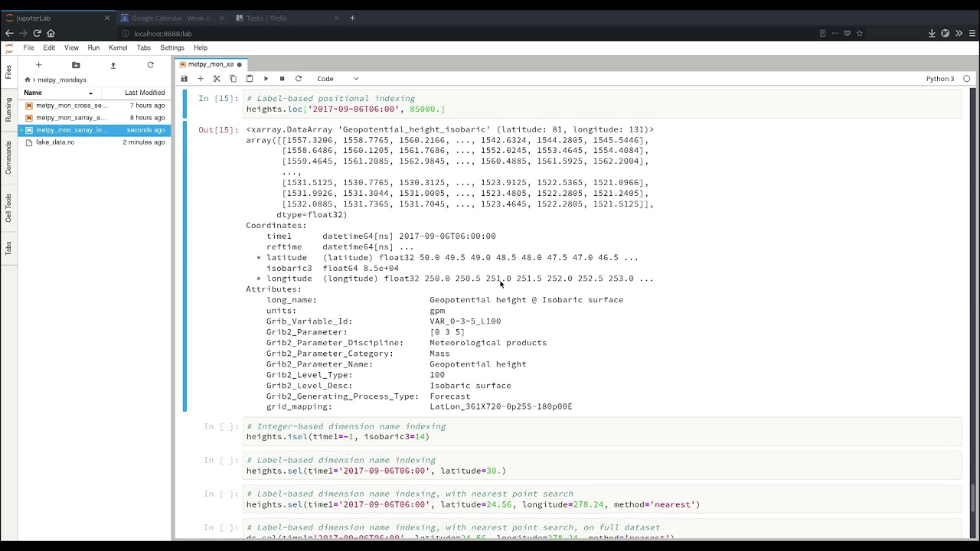Sort files by Last Modified column
This screenshot has height=551, width=980.
(x=144, y=93)
